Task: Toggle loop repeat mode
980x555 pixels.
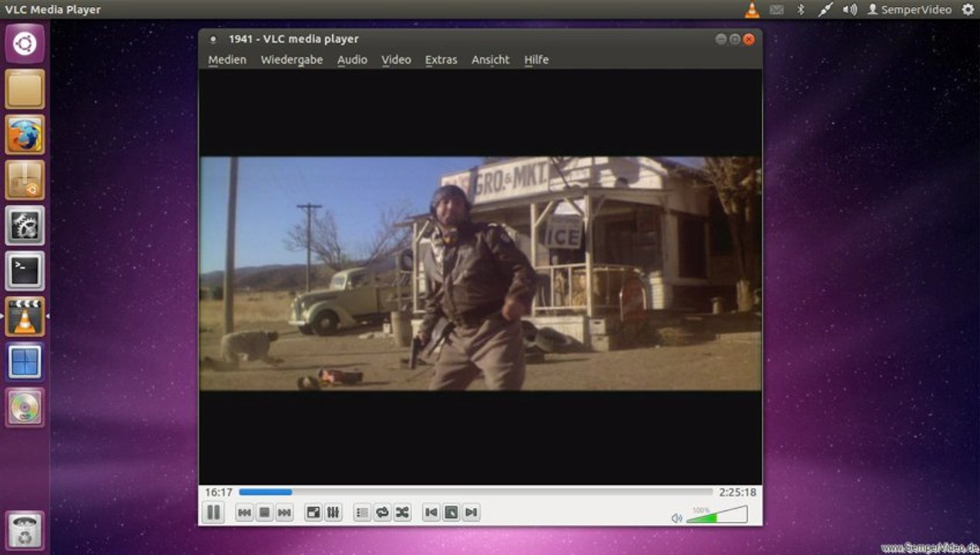Action: (x=382, y=513)
